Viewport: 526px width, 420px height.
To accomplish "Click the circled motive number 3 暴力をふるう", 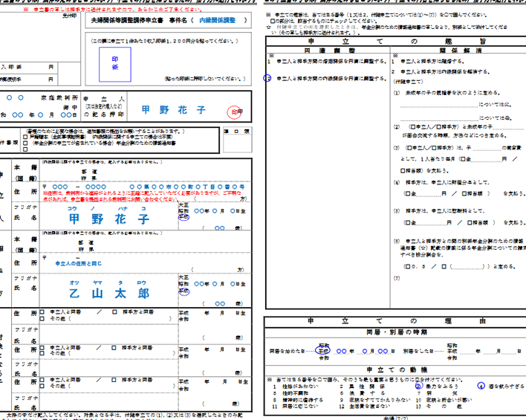I will [x=419, y=386].
